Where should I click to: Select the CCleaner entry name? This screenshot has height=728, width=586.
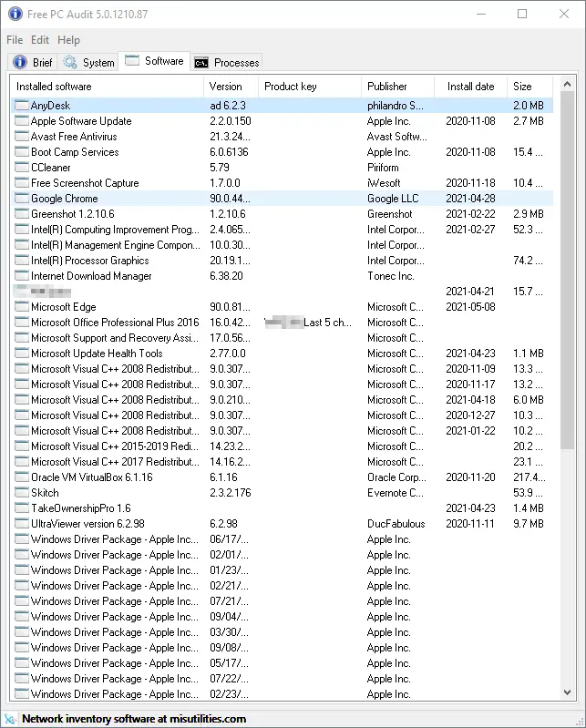point(51,167)
